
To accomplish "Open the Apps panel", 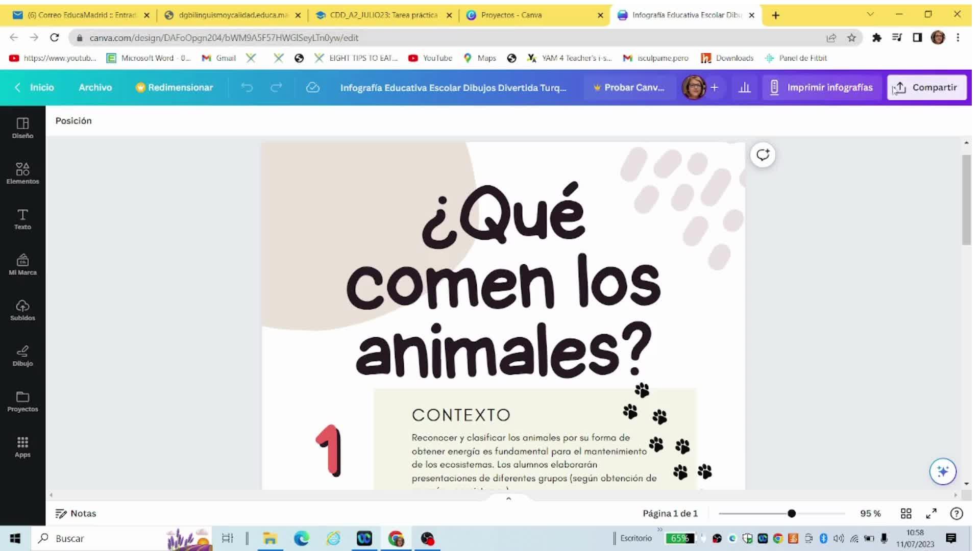I will (22, 447).
